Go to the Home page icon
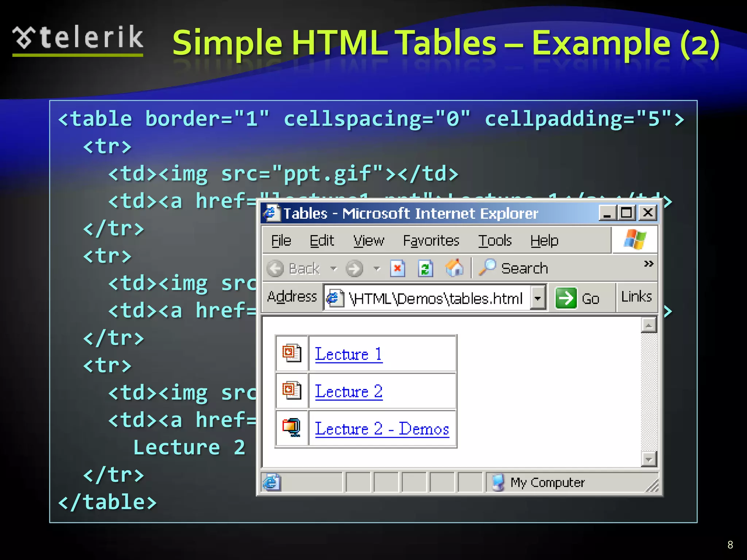This screenshot has height=560, width=747. (x=454, y=268)
